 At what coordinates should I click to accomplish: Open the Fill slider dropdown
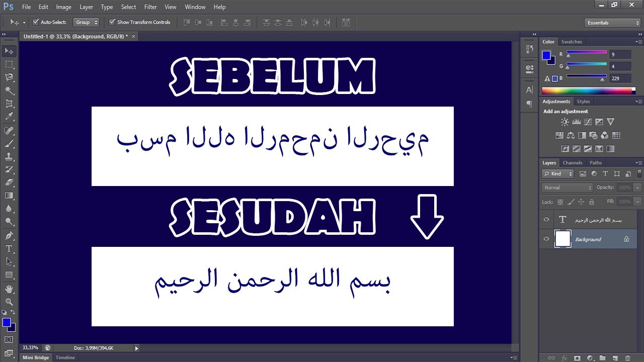coord(637,202)
